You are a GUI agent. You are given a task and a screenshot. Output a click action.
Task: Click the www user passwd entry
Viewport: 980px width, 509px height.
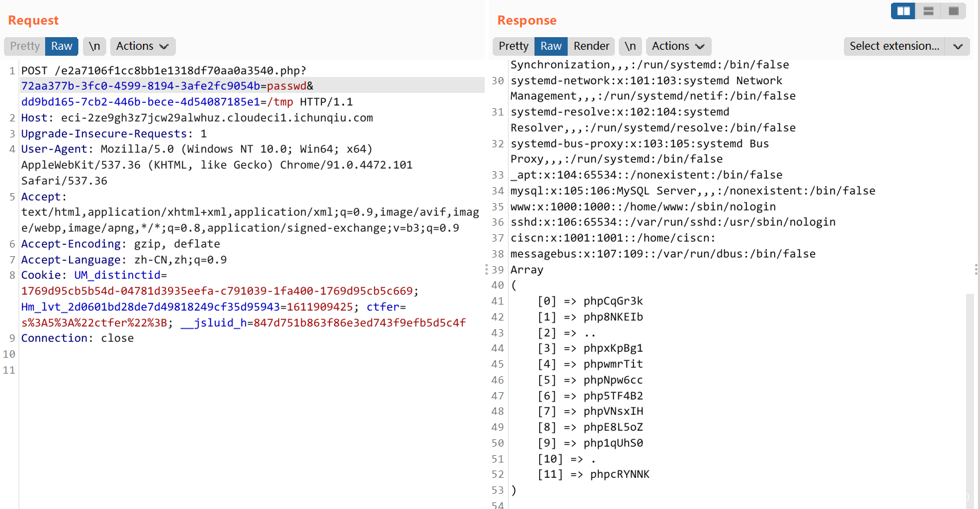(643, 206)
